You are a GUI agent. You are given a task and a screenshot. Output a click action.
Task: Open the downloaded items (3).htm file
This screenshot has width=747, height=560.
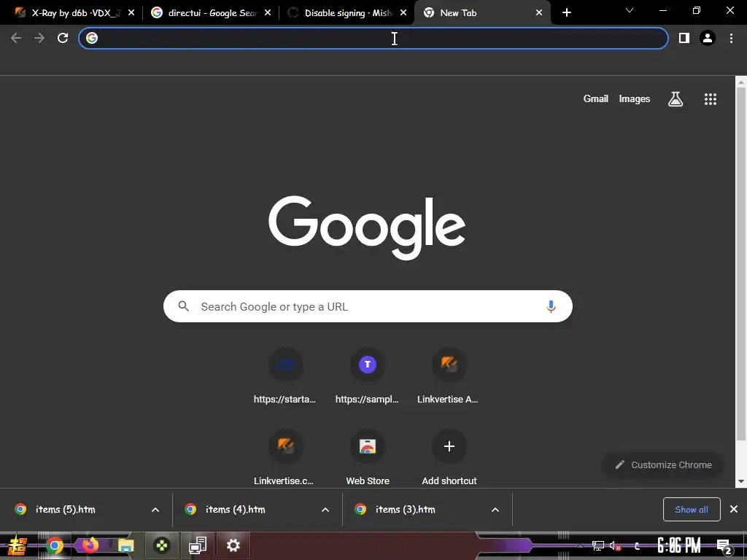click(x=406, y=510)
